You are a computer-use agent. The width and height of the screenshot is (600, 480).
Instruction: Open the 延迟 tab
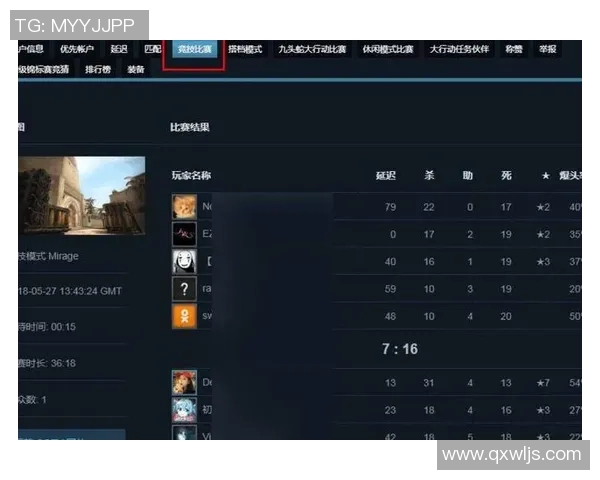(119, 49)
